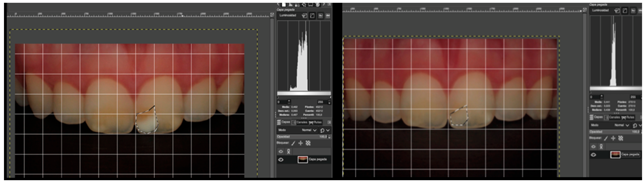The width and height of the screenshot is (644, 183).
Task: Open Luminosidad channel dropdown in left panel
Action: (288, 16)
